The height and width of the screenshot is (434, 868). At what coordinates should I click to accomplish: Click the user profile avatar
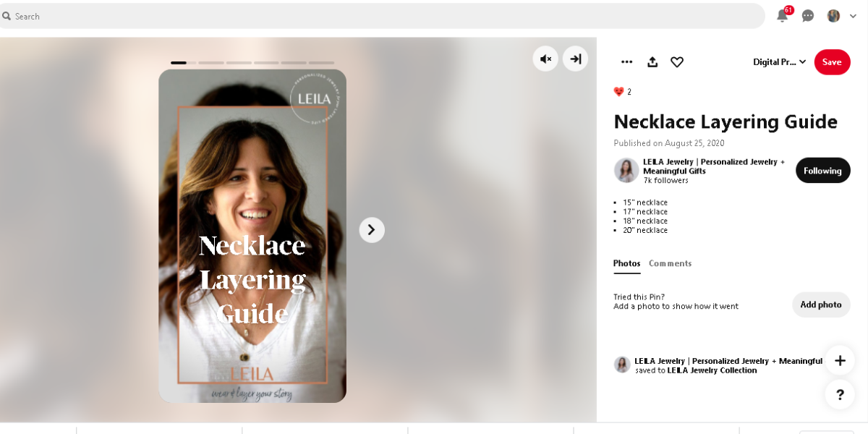coord(833,16)
